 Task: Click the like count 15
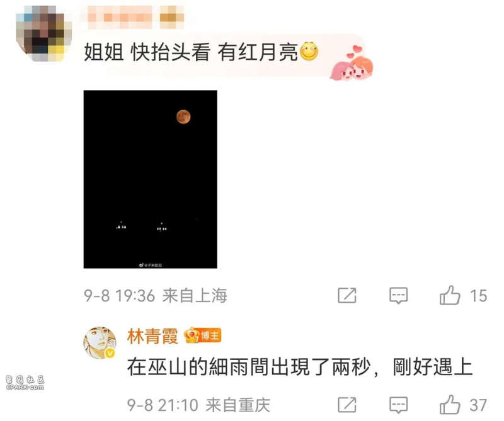click(x=478, y=296)
